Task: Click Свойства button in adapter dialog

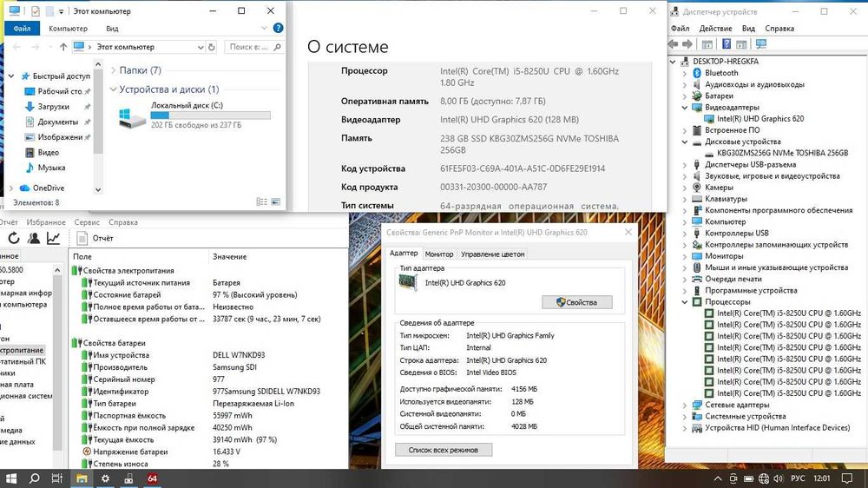Action: tap(577, 302)
